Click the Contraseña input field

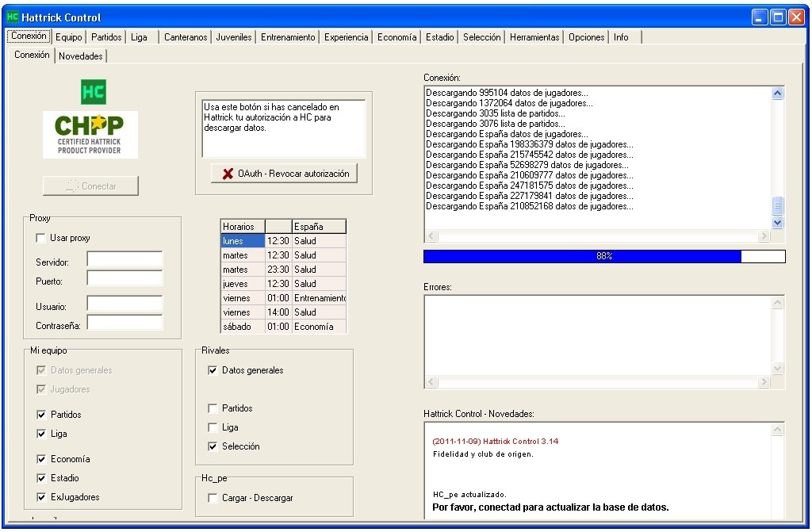click(124, 323)
